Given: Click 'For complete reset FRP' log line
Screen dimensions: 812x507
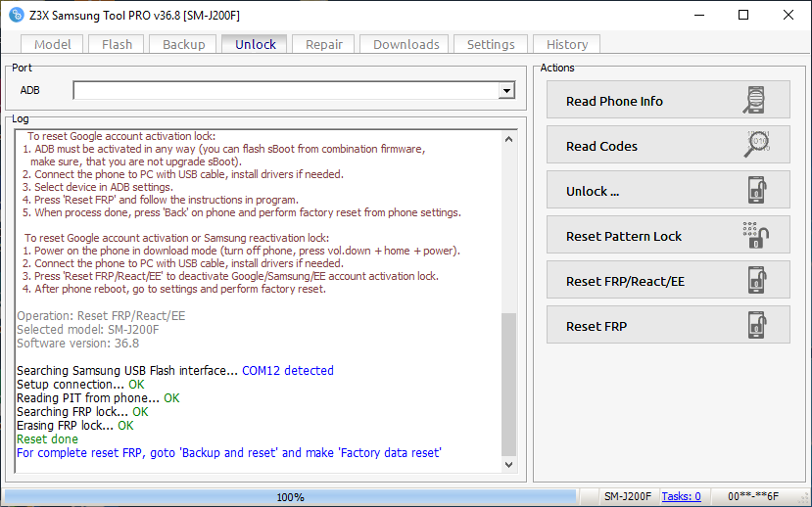Looking at the screenshot, I should tap(229, 452).
